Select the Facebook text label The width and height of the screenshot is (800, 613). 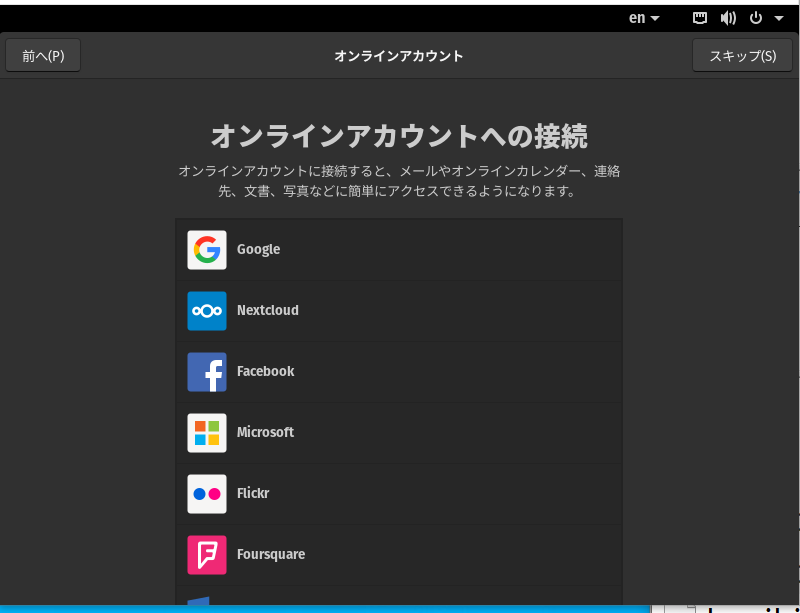265,371
